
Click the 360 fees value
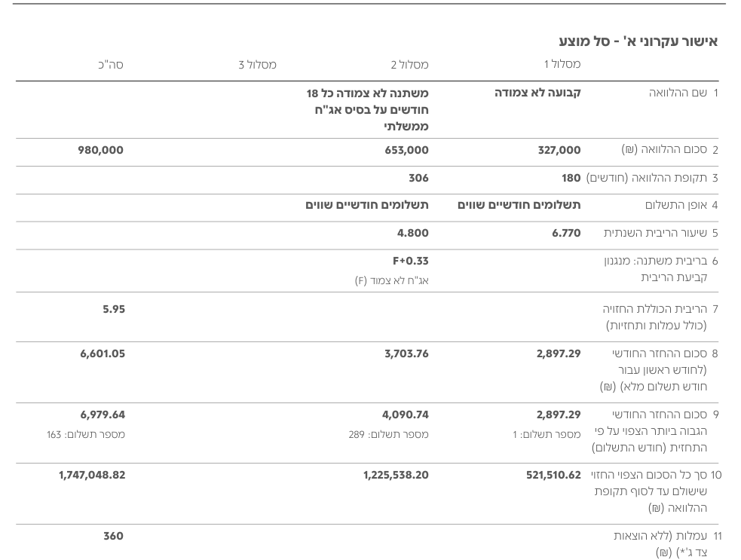click(113, 536)
